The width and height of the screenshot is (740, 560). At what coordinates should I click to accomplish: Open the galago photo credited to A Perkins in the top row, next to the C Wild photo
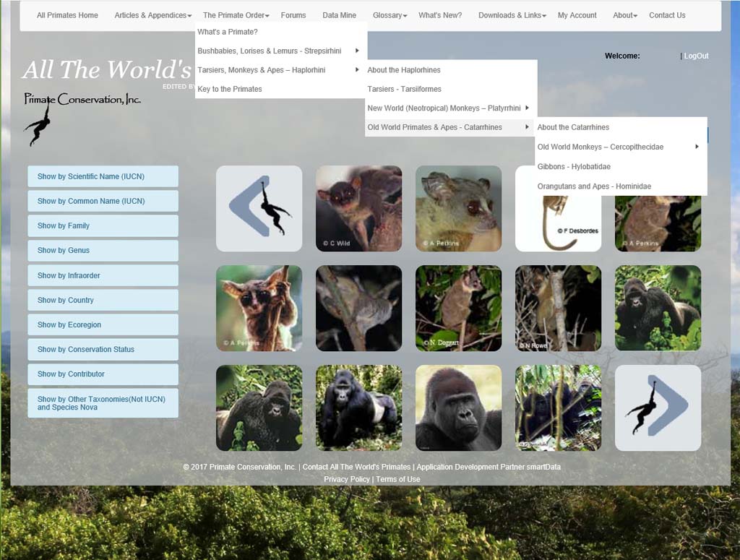(x=458, y=208)
